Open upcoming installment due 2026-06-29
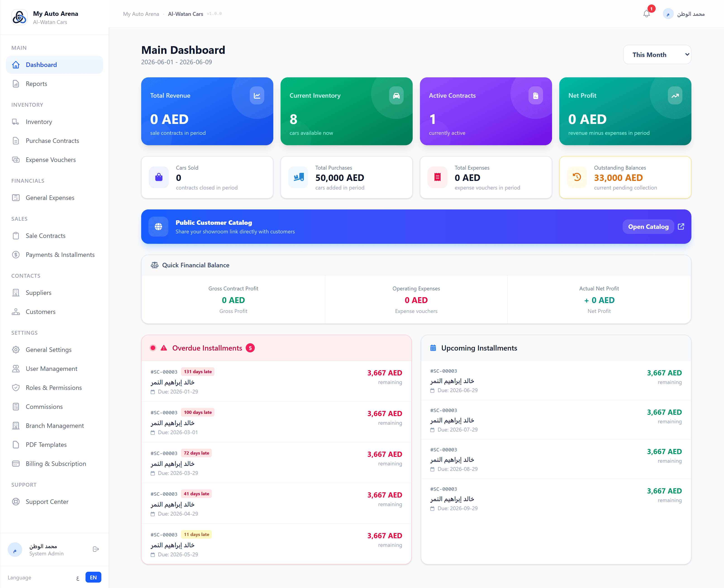 point(556,380)
